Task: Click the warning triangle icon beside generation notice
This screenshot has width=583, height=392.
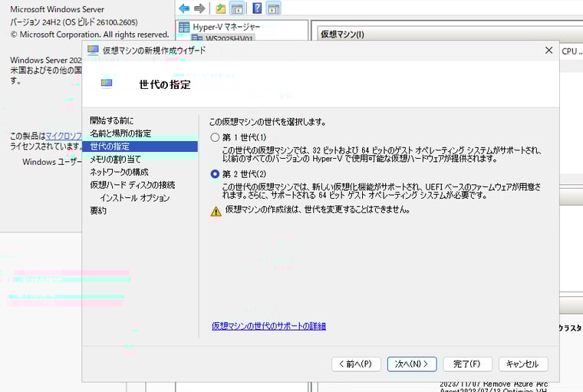Action: pos(216,211)
